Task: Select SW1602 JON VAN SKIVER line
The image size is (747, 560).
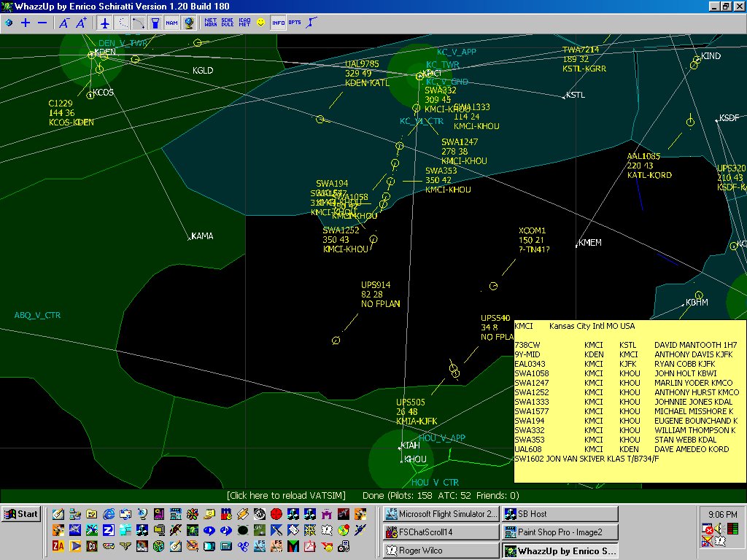Action: [x=587, y=459]
